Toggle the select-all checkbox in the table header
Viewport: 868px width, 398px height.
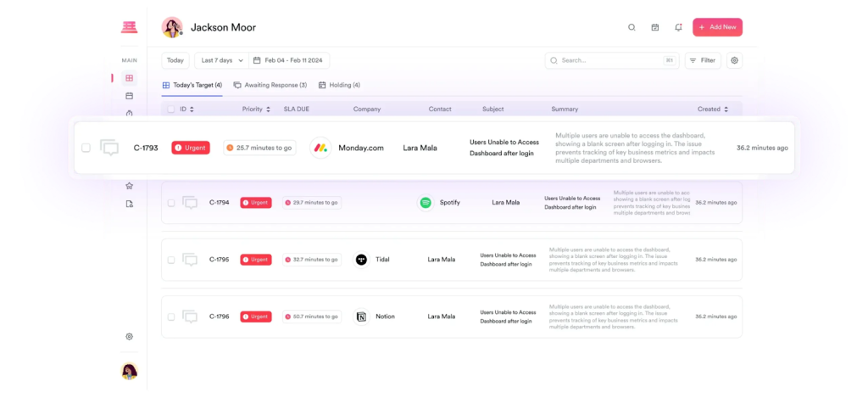pyautogui.click(x=171, y=109)
